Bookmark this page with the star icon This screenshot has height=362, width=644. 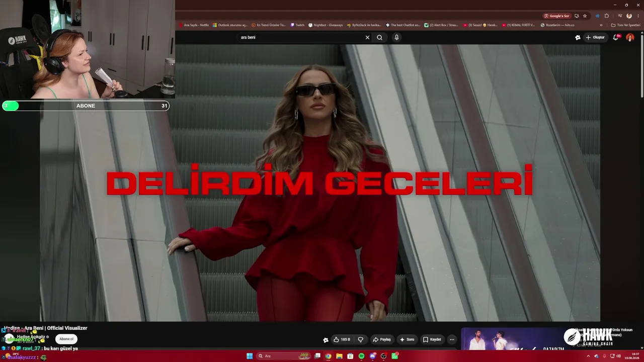coord(585,16)
